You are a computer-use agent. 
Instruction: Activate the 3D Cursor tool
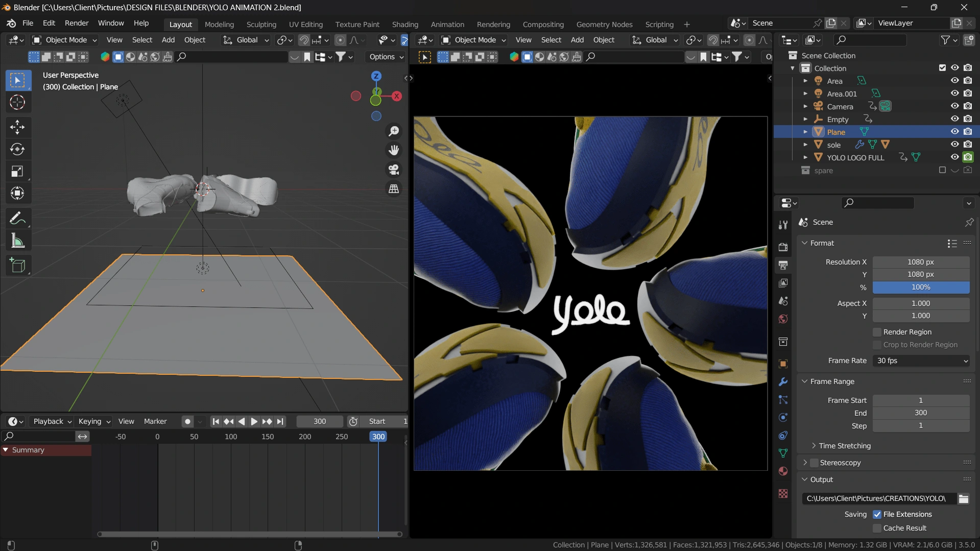[17, 103]
